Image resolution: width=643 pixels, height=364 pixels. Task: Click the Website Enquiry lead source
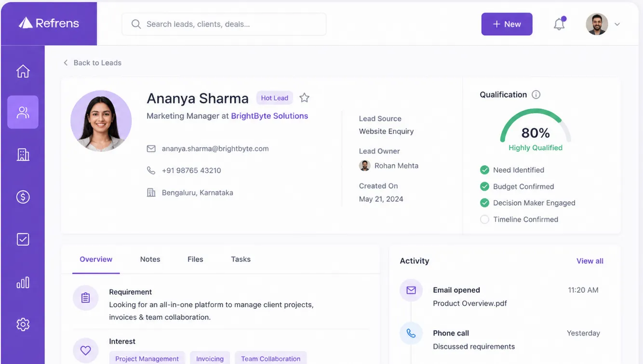click(386, 131)
